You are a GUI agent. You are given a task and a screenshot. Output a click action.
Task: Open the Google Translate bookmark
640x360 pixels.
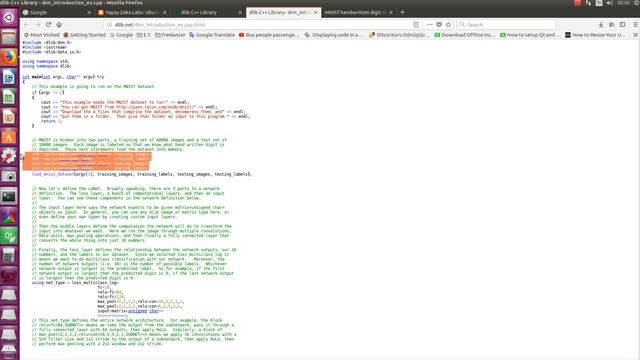coord(212,35)
